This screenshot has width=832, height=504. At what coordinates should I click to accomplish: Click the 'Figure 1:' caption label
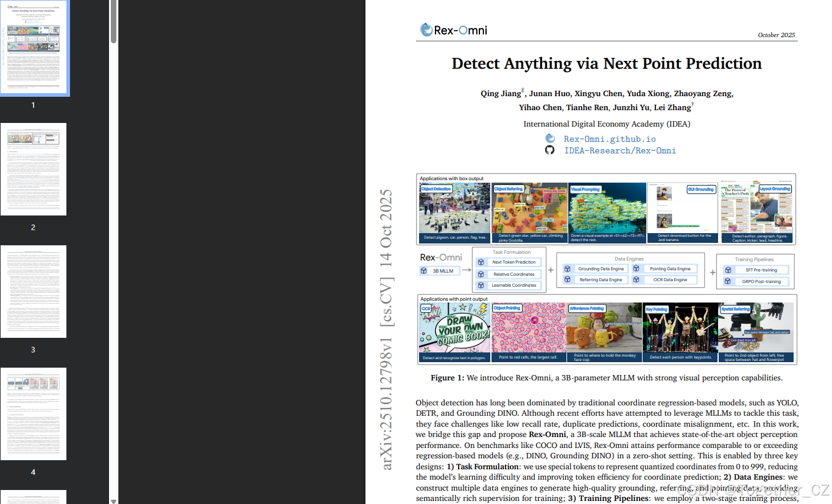(448, 378)
